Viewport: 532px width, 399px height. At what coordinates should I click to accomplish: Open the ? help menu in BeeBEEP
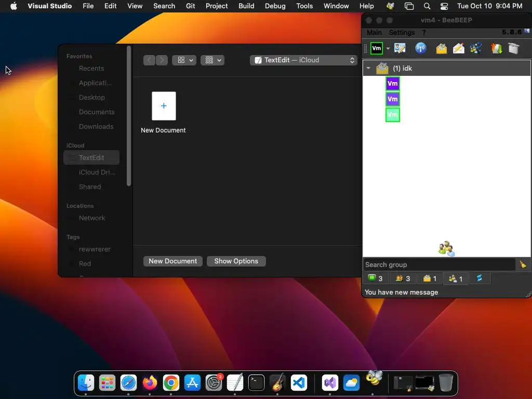tap(424, 33)
